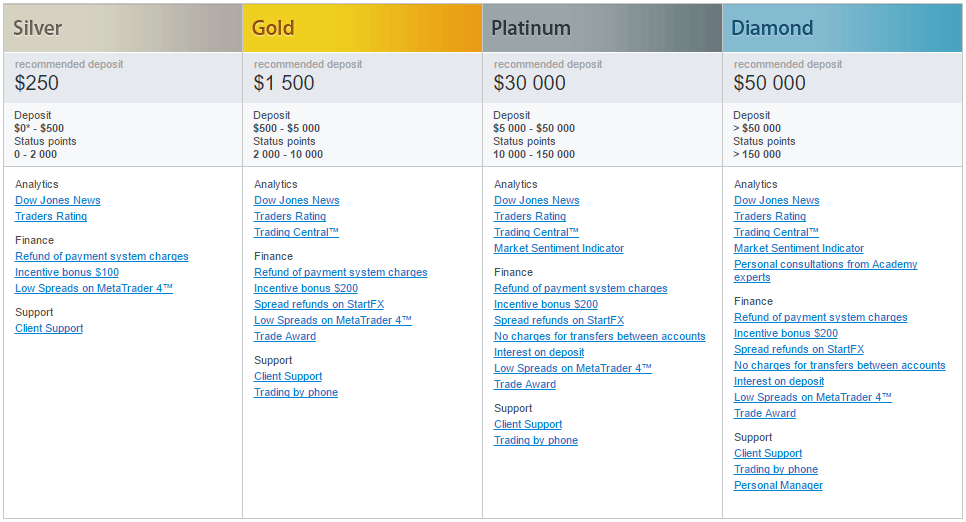Click Traders Rating under Platinum
The height and width of the screenshot is (522, 966).
pyautogui.click(x=529, y=216)
